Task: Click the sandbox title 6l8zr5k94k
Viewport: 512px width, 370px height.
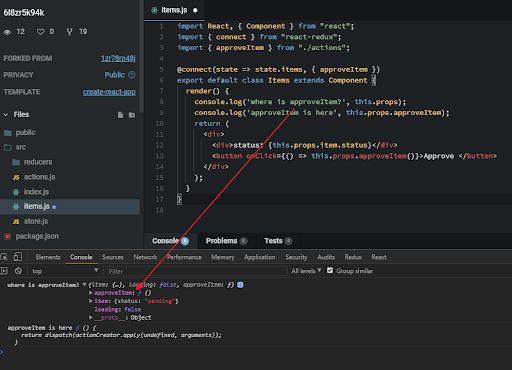Action: (24, 13)
